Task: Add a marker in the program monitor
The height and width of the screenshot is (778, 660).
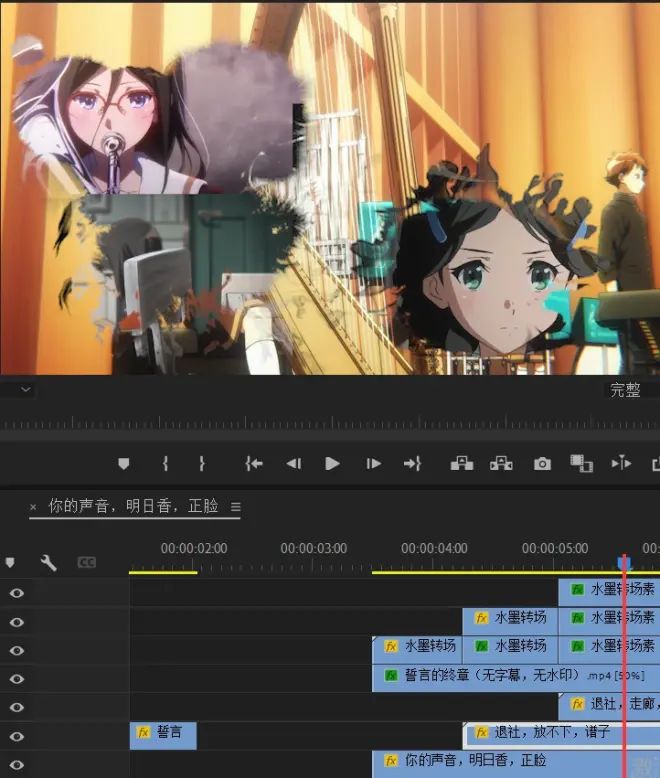Action: coord(124,464)
